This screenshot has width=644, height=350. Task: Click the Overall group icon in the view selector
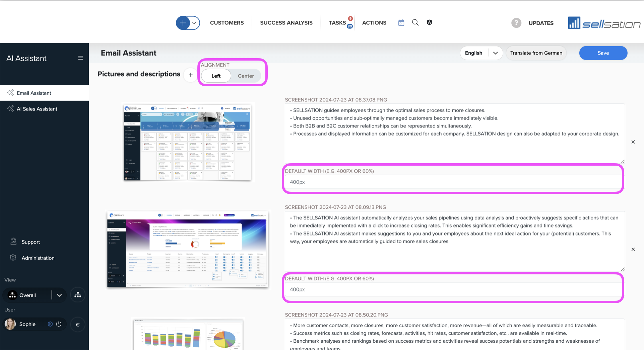click(12, 295)
